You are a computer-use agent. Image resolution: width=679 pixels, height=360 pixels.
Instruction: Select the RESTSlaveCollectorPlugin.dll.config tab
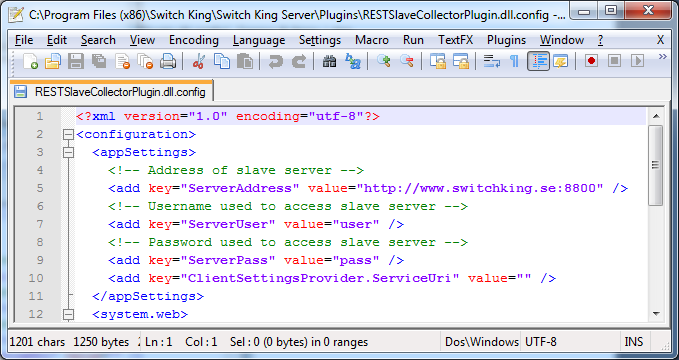click(112, 91)
